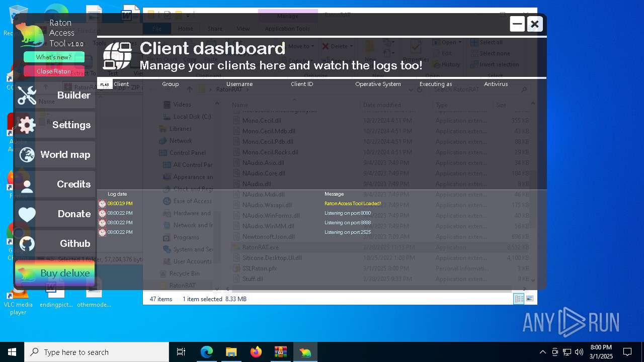Click the What's new? button
This screenshot has height=362, width=644.
click(54, 57)
